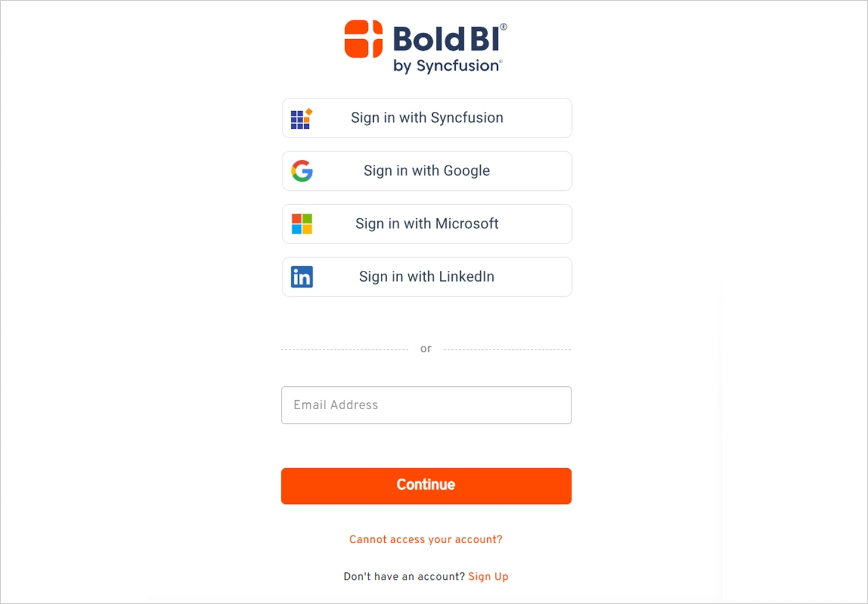Viewport: 868px width, 604px height.
Task: Click the "by Syncfusion" tagline
Action: pos(447,66)
